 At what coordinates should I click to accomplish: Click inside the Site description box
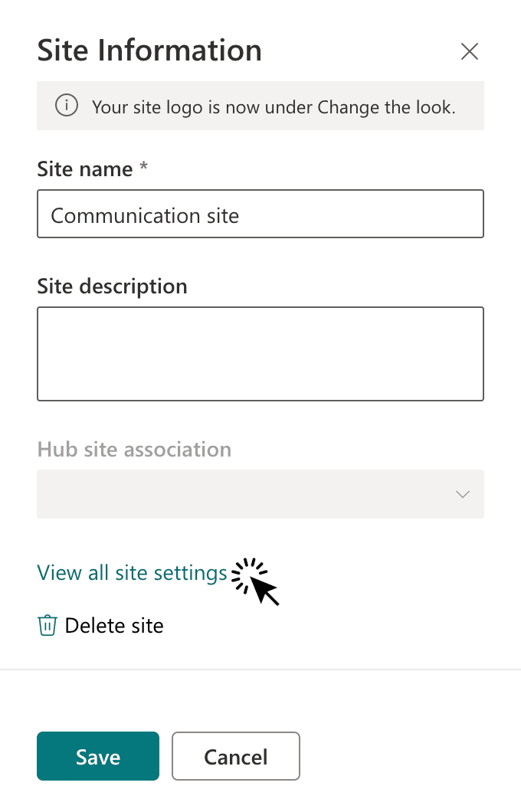click(260, 354)
